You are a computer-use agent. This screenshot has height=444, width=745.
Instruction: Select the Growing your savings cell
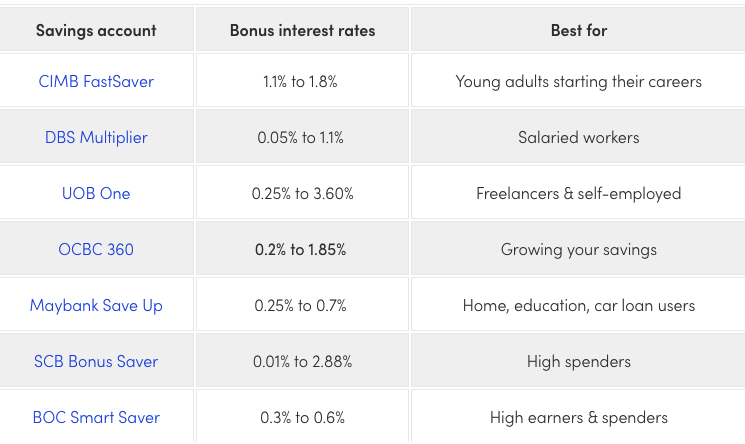click(579, 250)
